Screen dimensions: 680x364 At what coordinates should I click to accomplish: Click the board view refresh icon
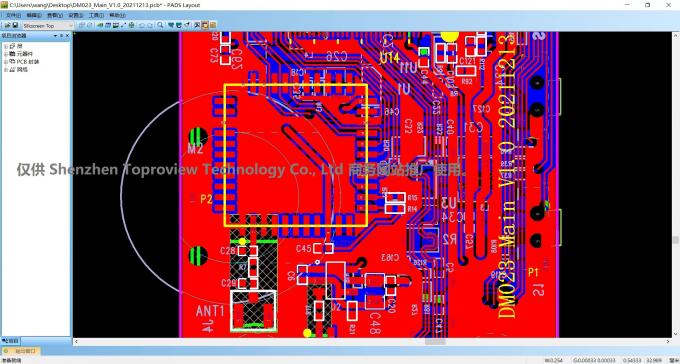[171, 25]
